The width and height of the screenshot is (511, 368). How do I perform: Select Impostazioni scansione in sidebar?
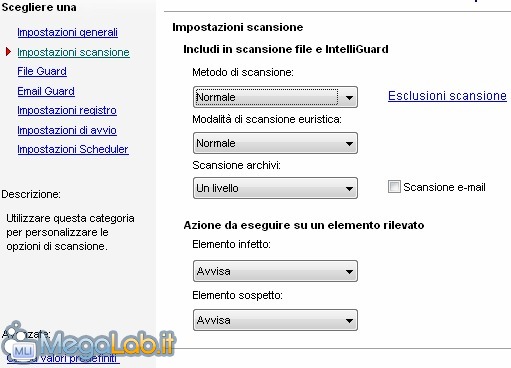click(73, 52)
